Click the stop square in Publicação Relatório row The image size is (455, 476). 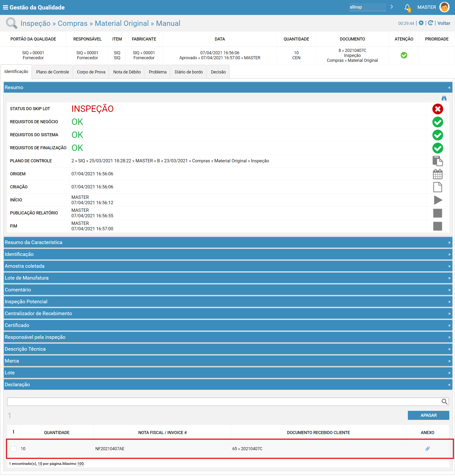click(437, 213)
